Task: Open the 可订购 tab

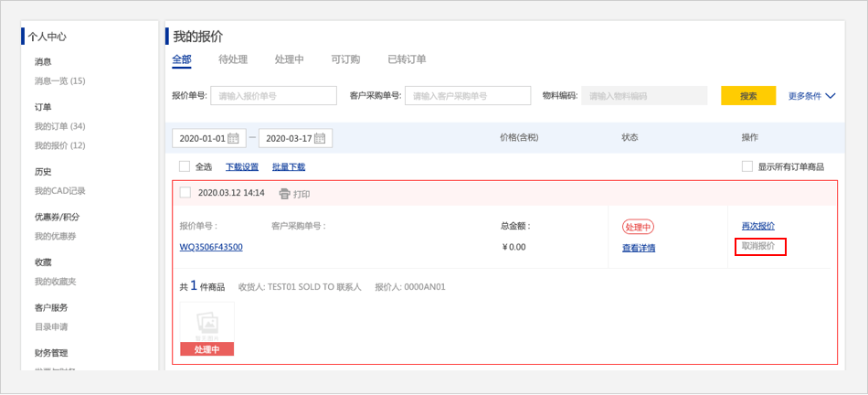Action: pos(345,59)
